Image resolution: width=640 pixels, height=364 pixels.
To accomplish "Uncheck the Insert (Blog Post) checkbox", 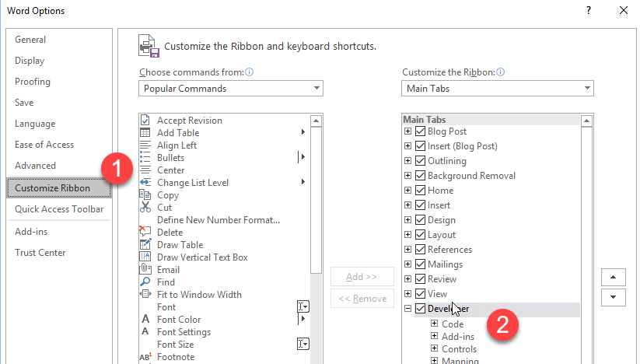I will (420, 145).
